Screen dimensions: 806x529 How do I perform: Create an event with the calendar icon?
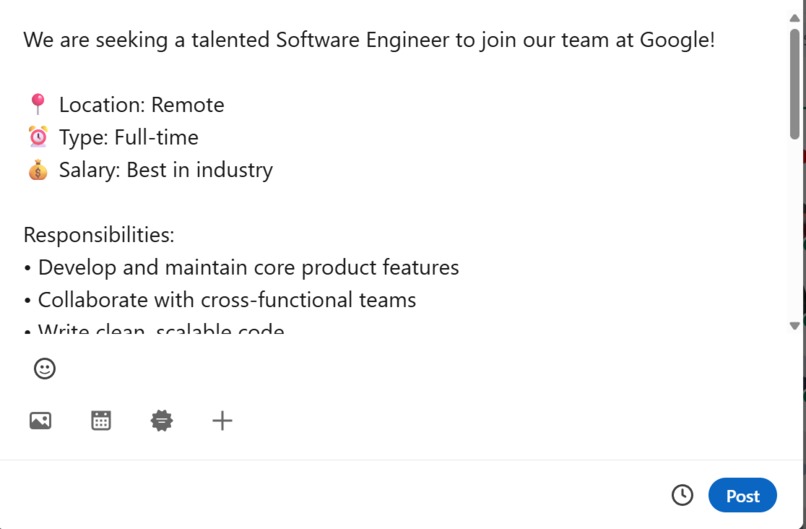(101, 421)
